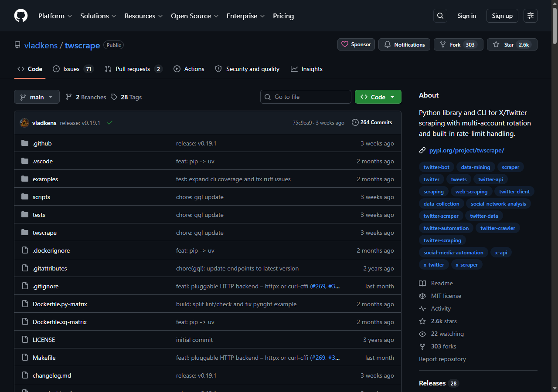Screen dimensions: 558x392
Task: Open the .github folder
Action: (x=42, y=143)
